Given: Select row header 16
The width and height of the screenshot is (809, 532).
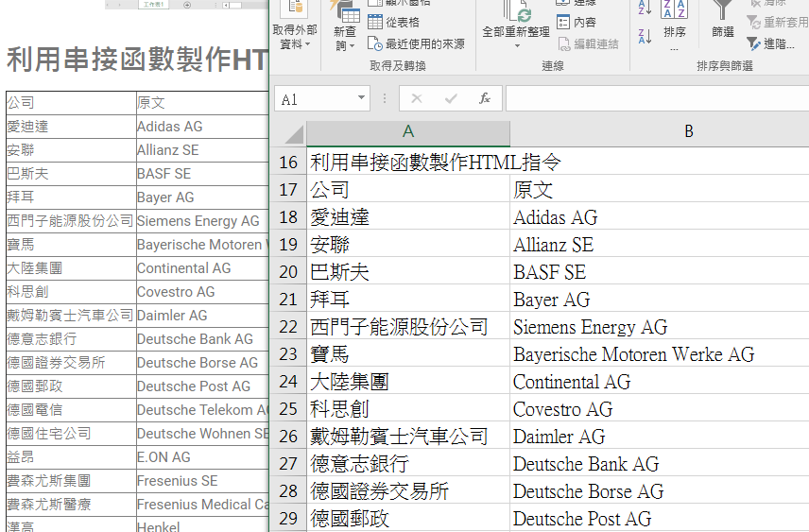Looking at the screenshot, I should coord(288,162).
